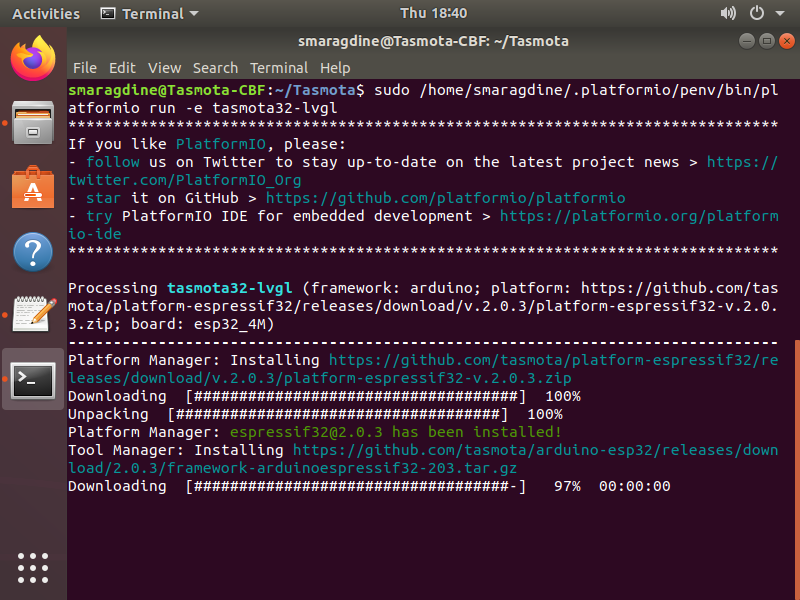Expand the system menu arrow
Viewport: 800px width, 600px height.
(x=780, y=14)
